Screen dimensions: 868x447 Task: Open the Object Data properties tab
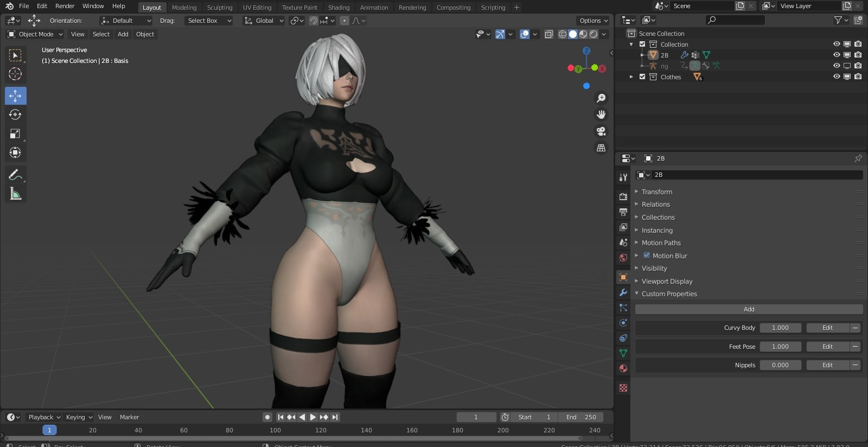tap(623, 353)
